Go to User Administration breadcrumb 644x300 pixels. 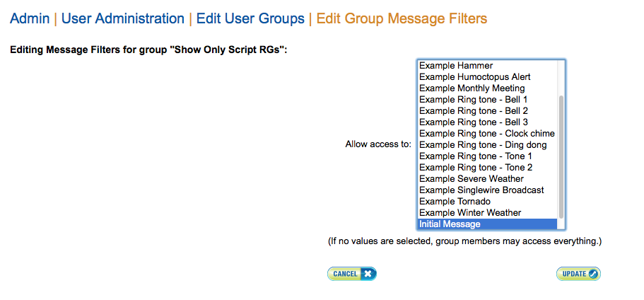(x=123, y=18)
